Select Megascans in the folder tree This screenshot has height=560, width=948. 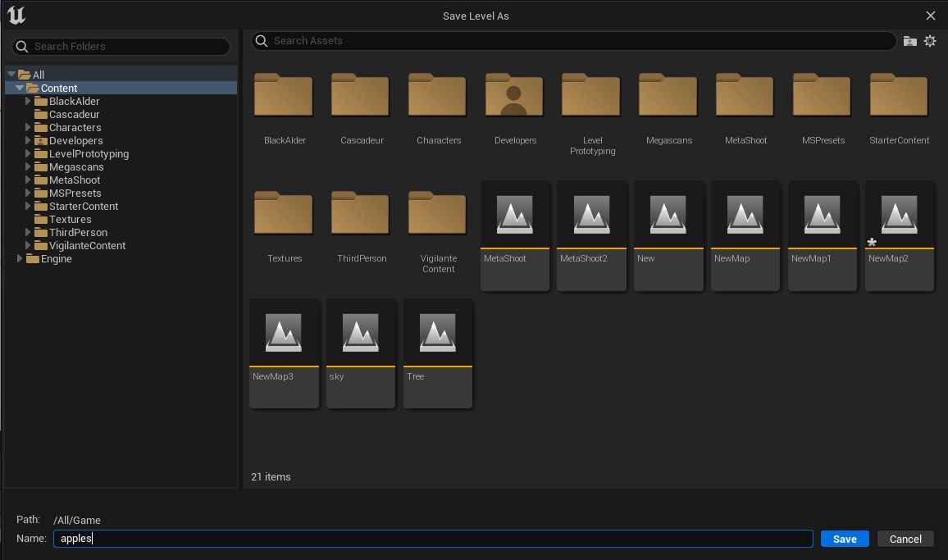tap(76, 167)
